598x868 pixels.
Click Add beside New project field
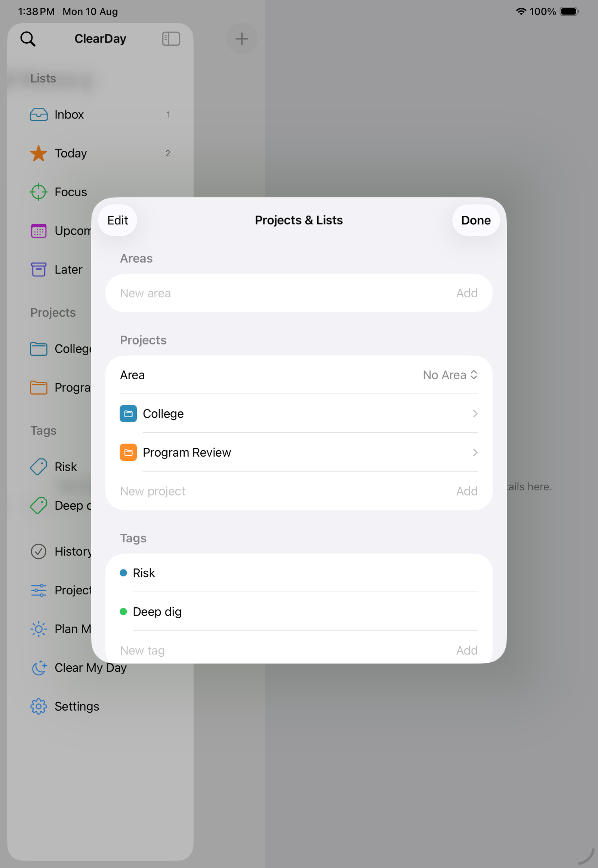tap(467, 491)
